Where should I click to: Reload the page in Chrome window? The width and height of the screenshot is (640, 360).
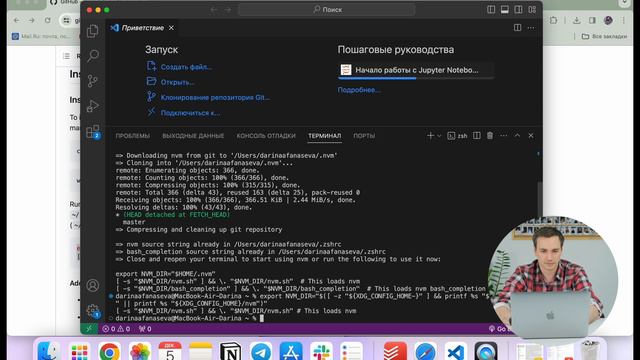click(48, 20)
